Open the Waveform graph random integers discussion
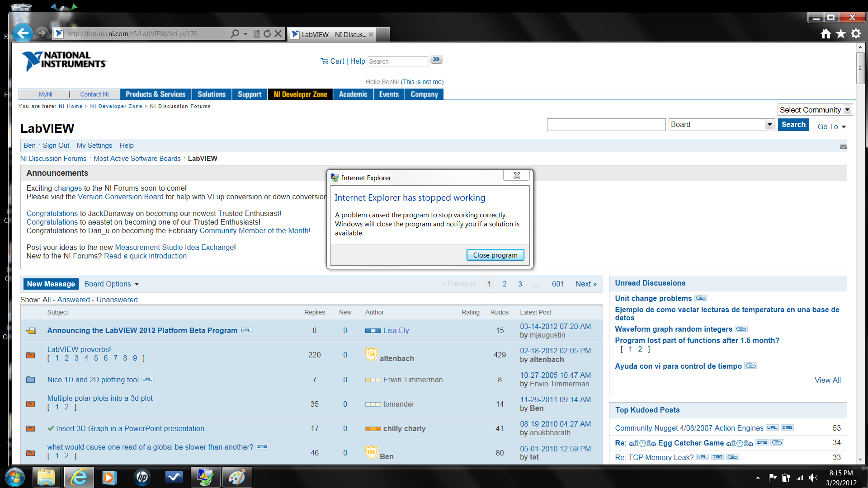 (x=674, y=329)
